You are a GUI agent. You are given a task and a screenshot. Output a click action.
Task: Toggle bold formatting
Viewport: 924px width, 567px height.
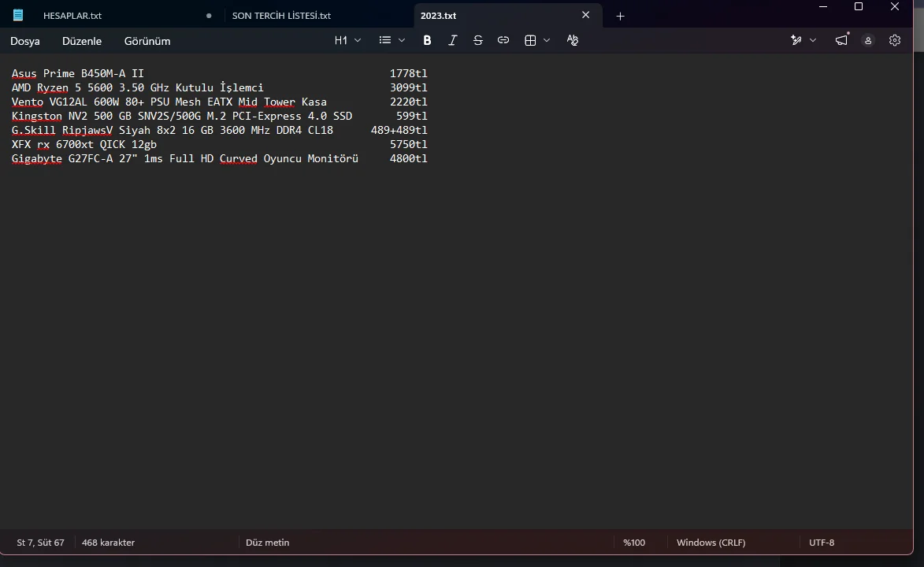pyautogui.click(x=427, y=40)
